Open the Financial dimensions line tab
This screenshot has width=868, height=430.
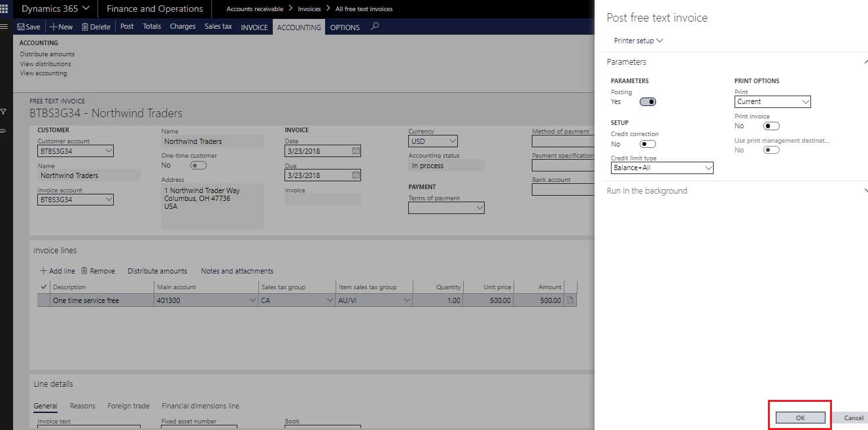[x=200, y=406]
